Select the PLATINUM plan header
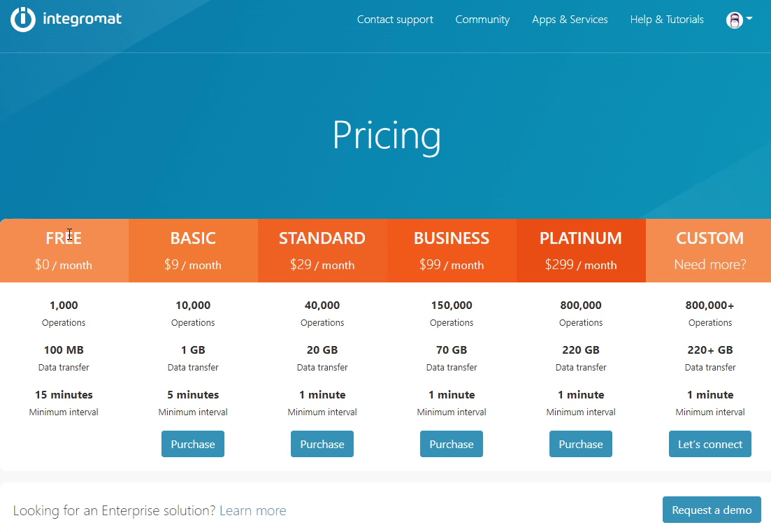The height and width of the screenshot is (532, 771). 580,238
